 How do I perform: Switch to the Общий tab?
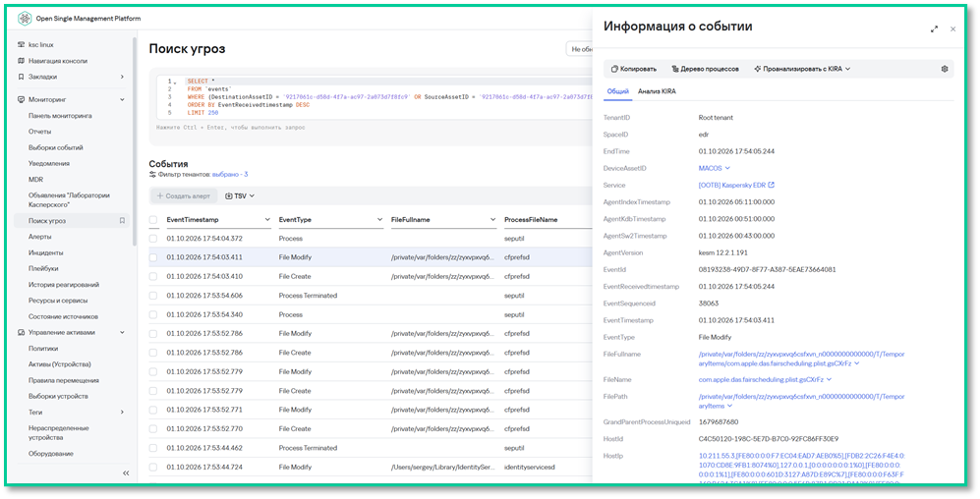[617, 91]
